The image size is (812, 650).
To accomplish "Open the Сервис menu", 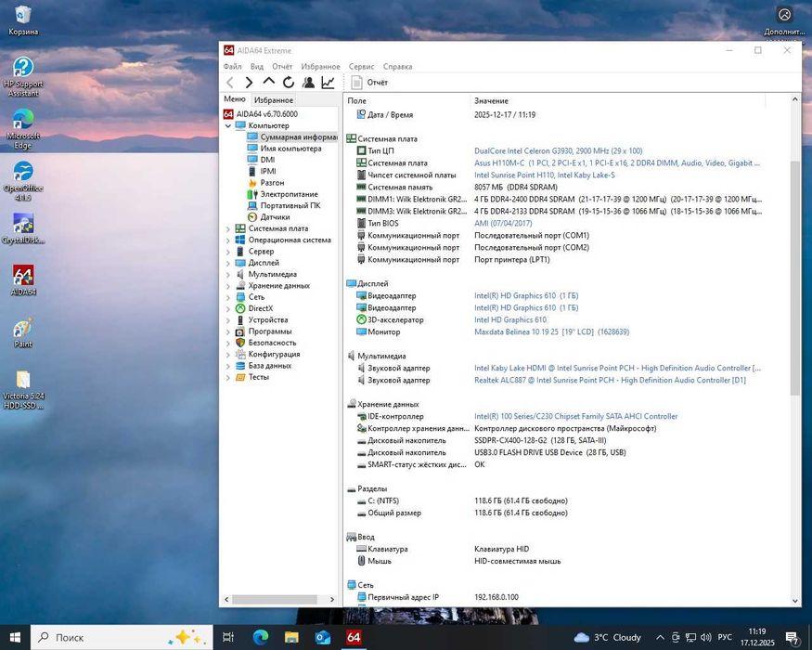I will [x=362, y=66].
